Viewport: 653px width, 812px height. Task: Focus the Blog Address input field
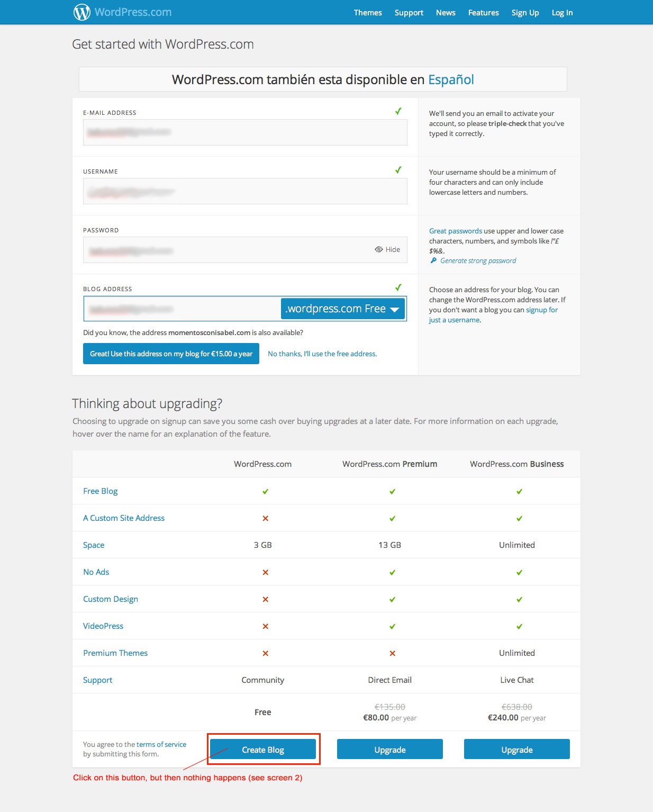(x=182, y=309)
